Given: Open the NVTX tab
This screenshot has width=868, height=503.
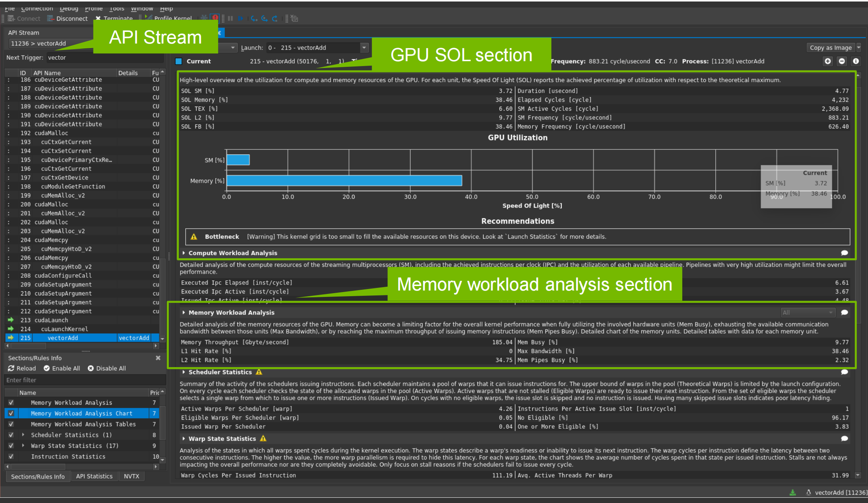Looking at the screenshot, I should point(131,476).
